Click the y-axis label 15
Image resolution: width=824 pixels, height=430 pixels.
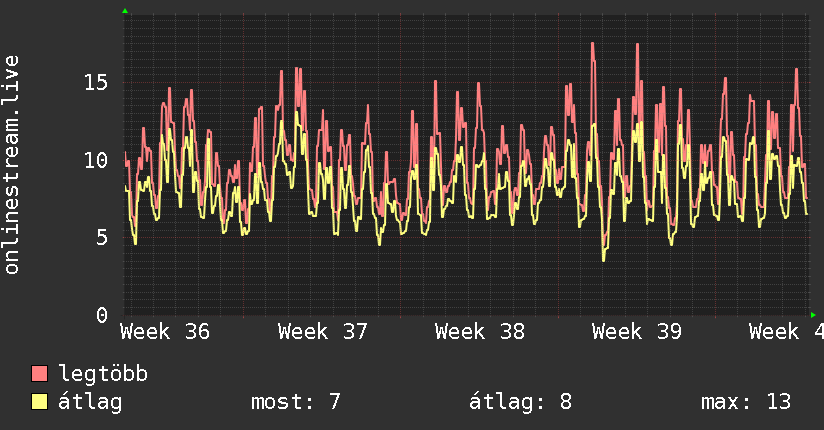click(x=96, y=82)
